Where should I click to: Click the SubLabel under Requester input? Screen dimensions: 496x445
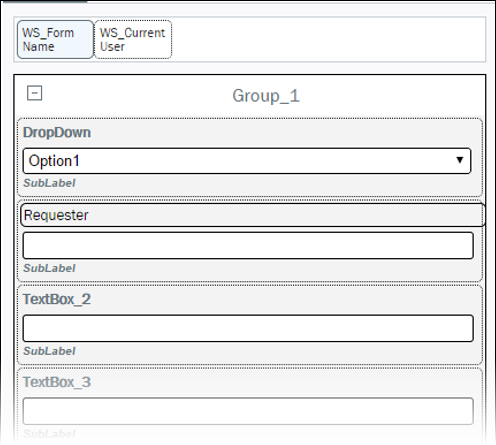click(49, 268)
